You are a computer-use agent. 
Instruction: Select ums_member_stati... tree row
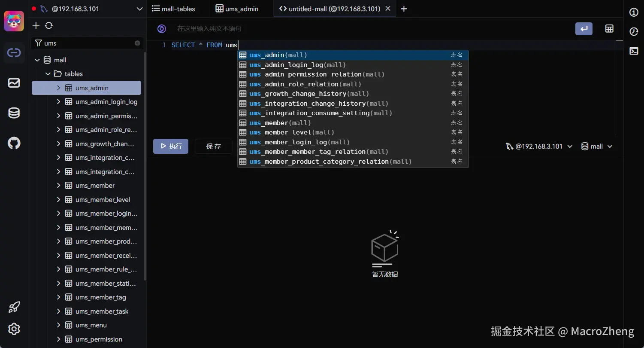point(87,284)
